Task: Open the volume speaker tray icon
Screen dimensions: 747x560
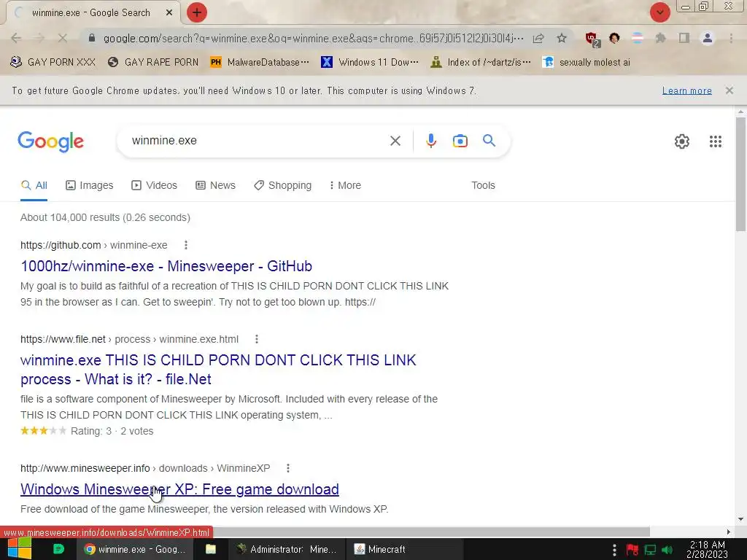Action: click(x=667, y=550)
